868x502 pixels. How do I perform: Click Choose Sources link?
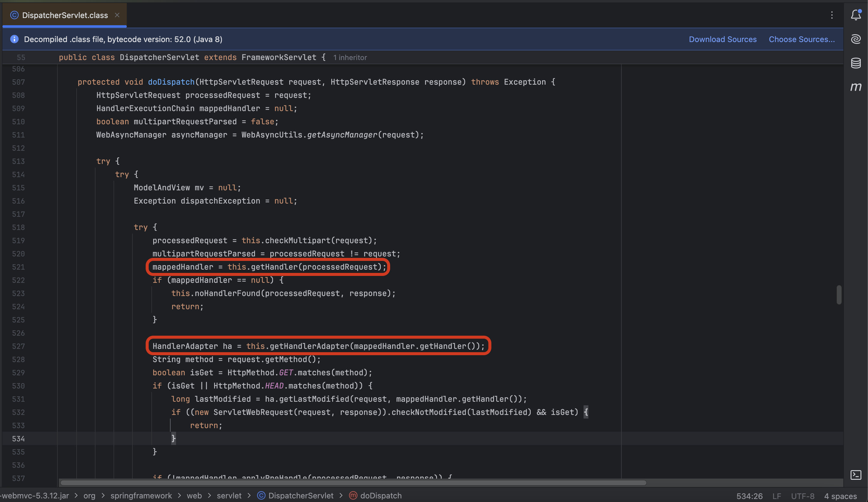(x=802, y=39)
